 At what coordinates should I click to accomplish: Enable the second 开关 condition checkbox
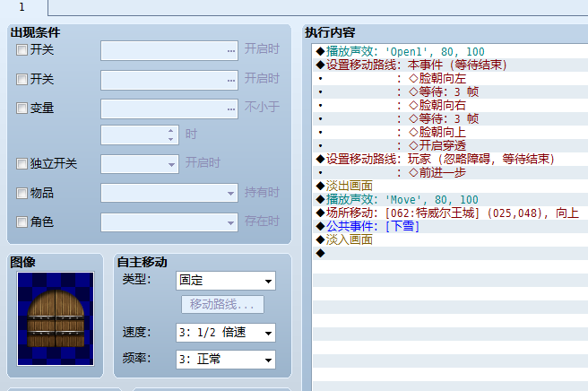point(22,79)
